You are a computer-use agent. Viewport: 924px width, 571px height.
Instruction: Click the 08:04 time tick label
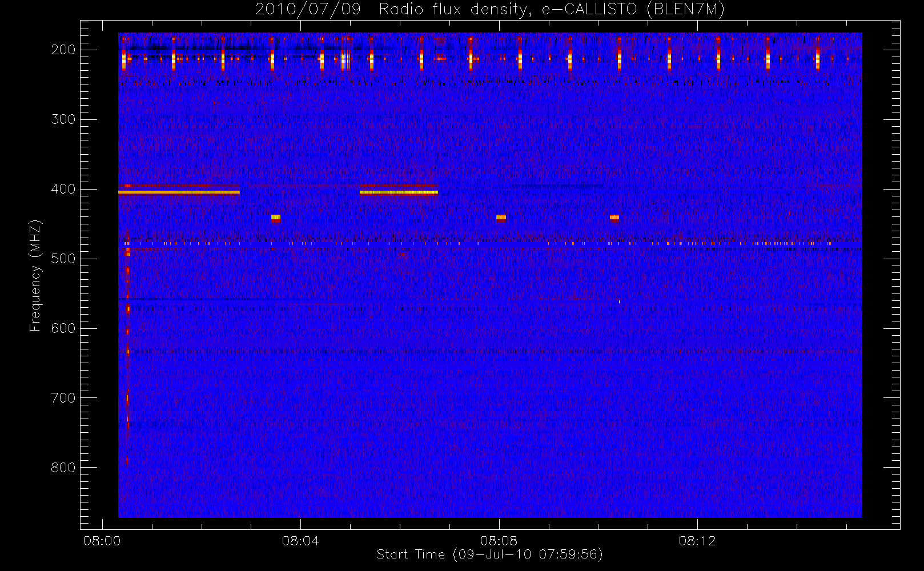(300, 541)
